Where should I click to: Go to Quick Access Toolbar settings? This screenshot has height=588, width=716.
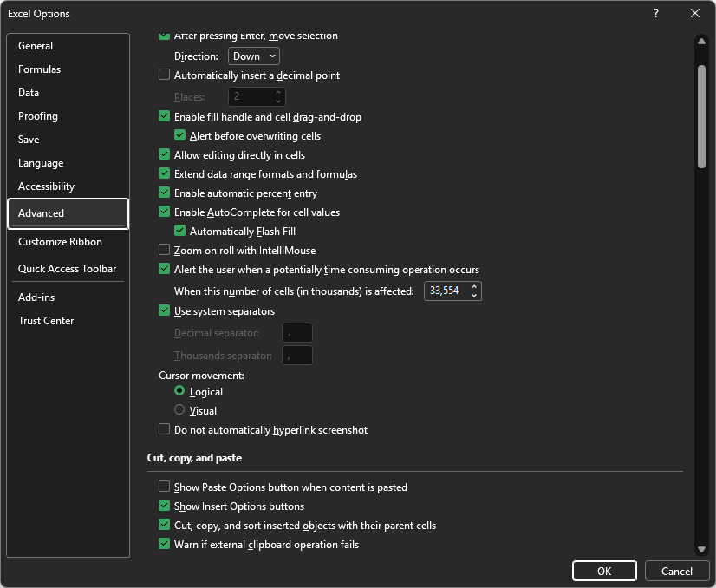click(x=68, y=269)
